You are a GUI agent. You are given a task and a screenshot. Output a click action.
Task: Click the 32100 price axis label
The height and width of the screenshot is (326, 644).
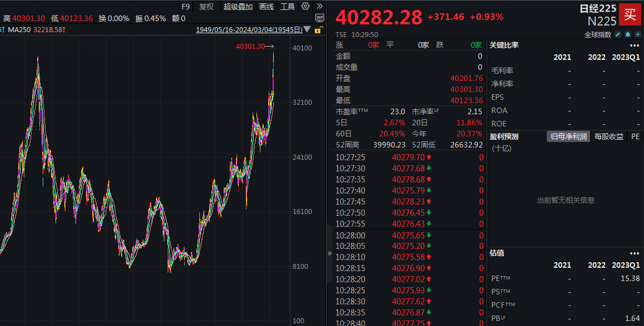point(303,103)
